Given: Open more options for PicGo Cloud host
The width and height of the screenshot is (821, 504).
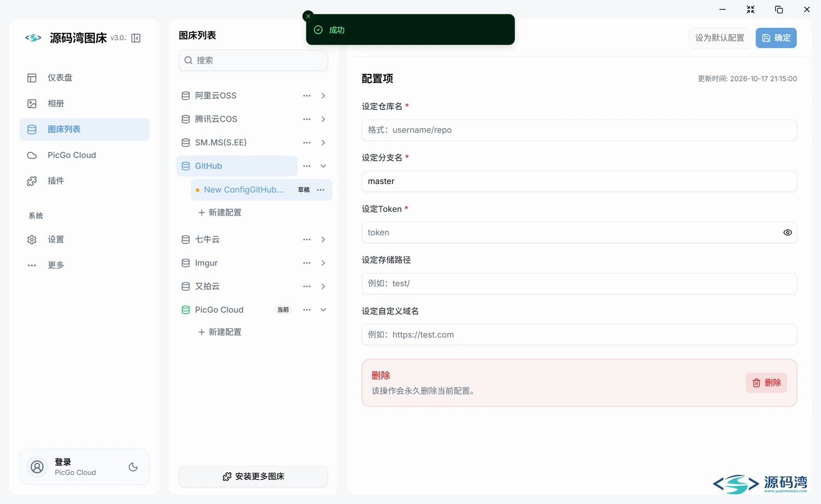Looking at the screenshot, I should point(307,310).
